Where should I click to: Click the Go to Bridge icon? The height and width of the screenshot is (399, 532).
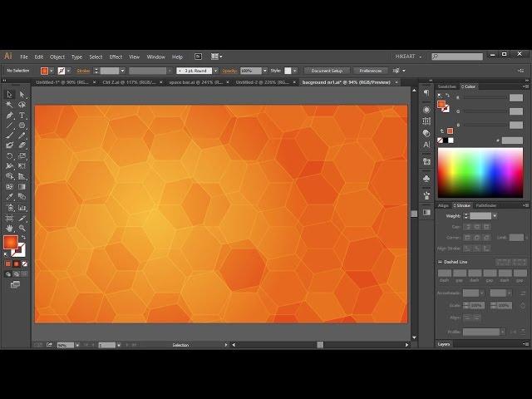pyautogui.click(x=198, y=57)
